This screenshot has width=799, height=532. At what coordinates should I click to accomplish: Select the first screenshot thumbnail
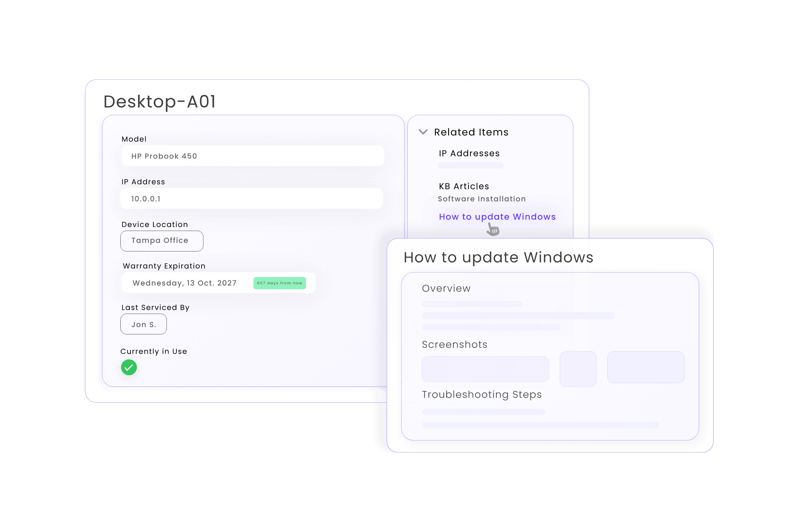click(485, 369)
